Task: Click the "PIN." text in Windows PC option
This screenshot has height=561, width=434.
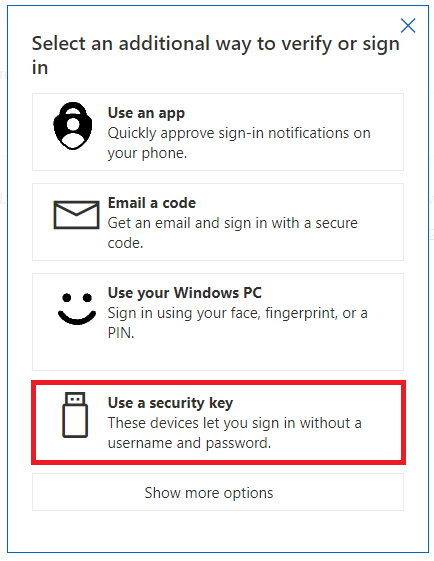Action: click(121, 333)
